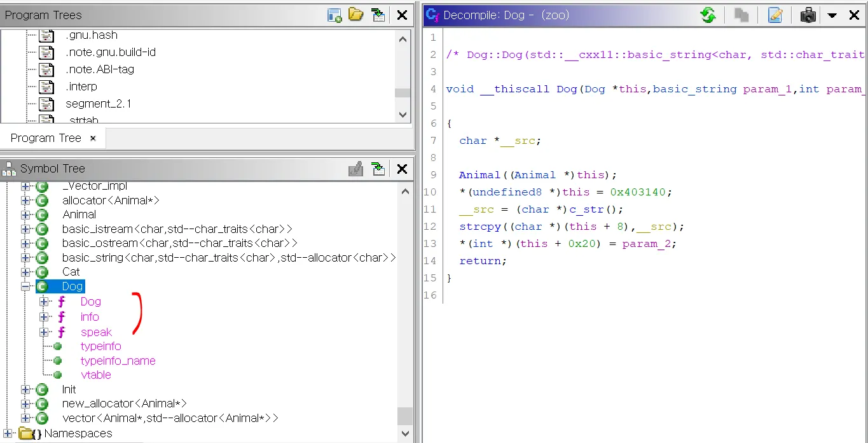Click the class icon beside Animal
This screenshot has height=443, width=868.
(x=42, y=214)
